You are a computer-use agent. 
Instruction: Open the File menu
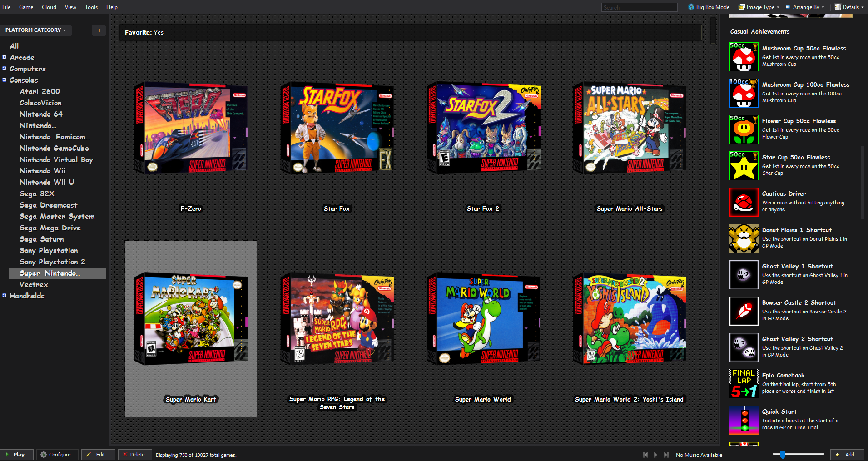coord(6,7)
